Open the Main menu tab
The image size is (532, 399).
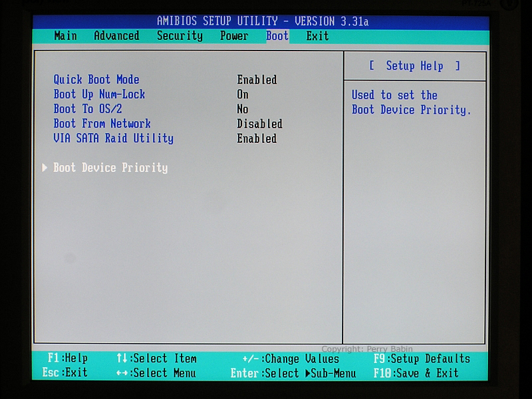click(65, 36)
